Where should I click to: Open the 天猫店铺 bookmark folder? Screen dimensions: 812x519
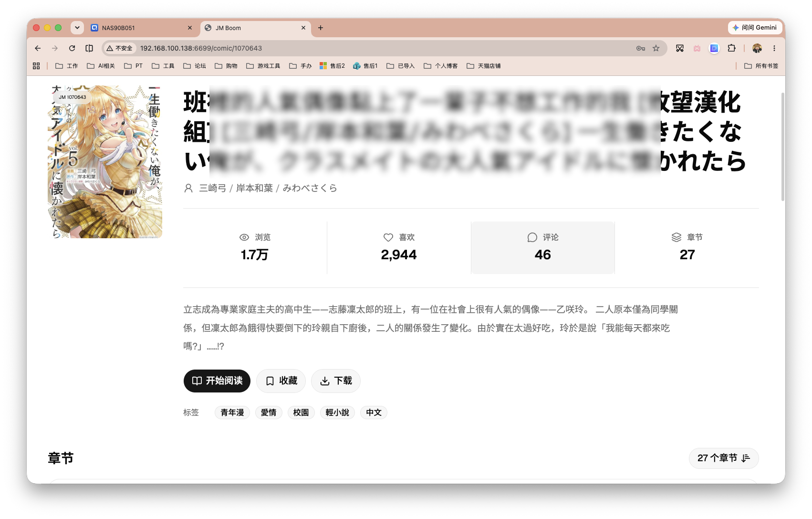484,66
